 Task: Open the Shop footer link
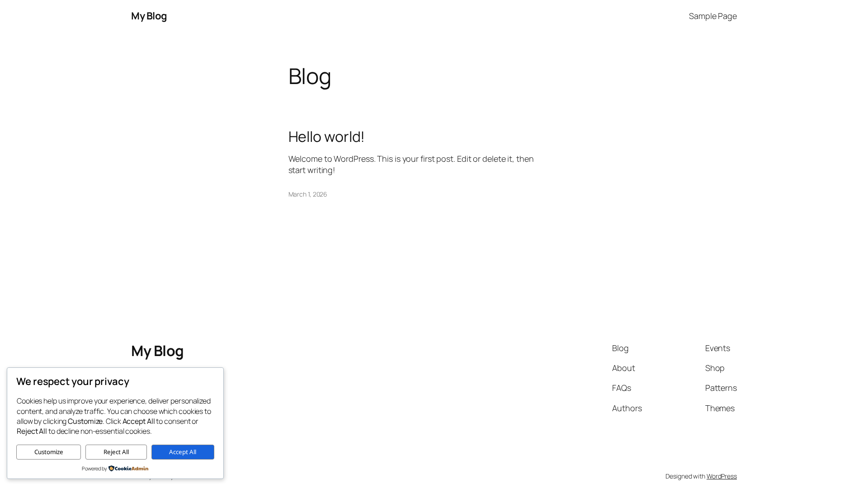(x=714, y=368)
